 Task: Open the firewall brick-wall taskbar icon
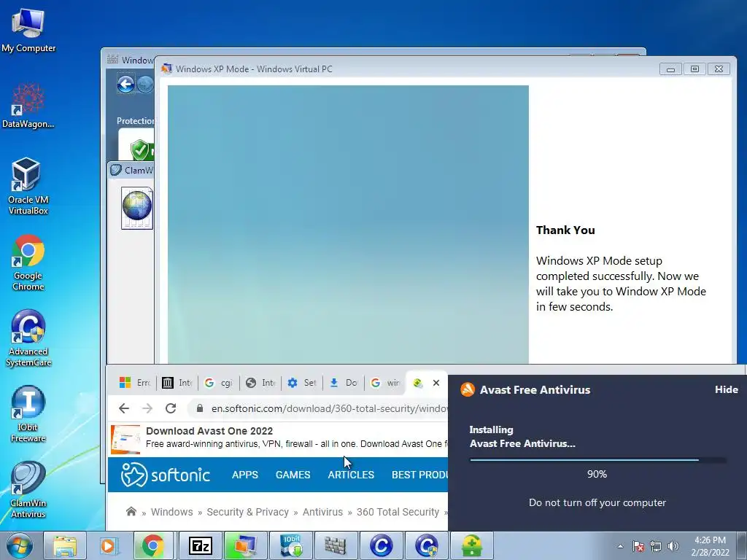point(336,545)
